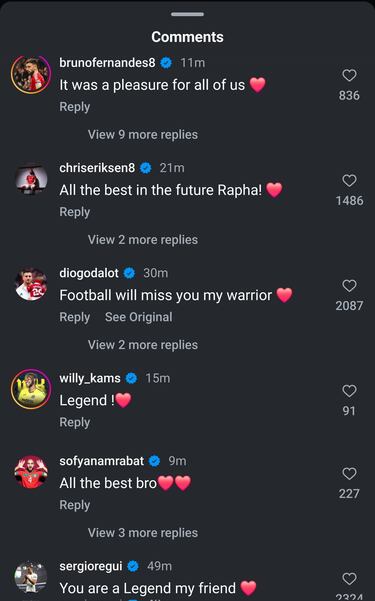Open the diogodalot username link

click(89, 273)
